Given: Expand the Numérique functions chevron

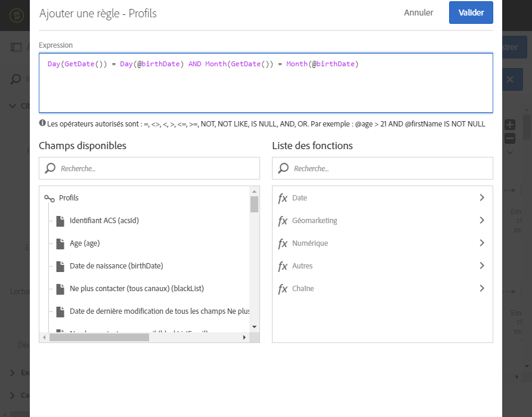Looking at the screenshot, I should (481, 243).
